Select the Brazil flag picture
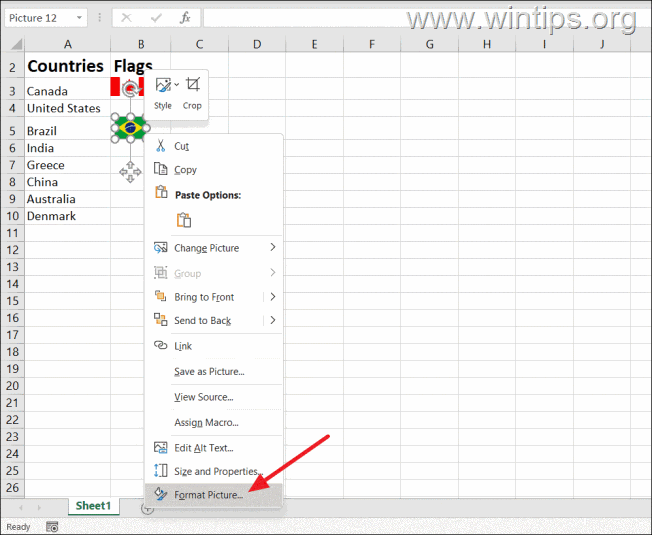 point(130,128)
